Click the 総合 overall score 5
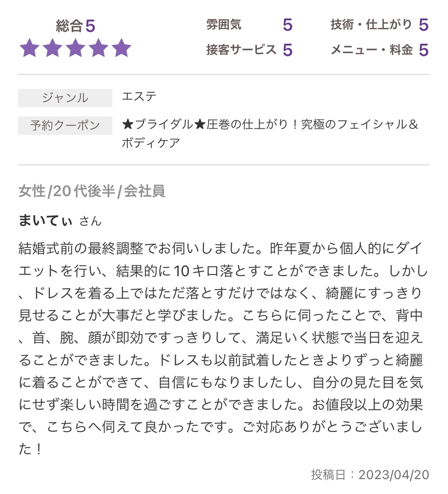The image size is (448, 494). [x=90, y=26]
